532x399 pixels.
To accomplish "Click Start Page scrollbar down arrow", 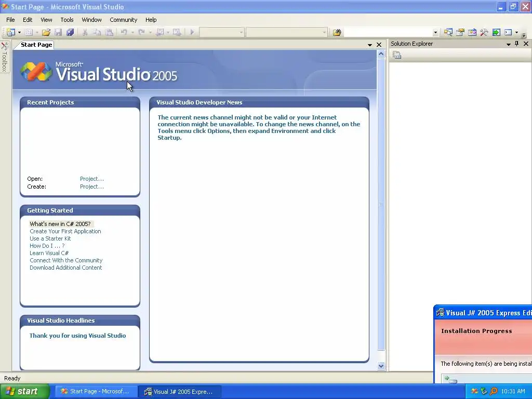I will pyautogui.click(x=381, y=366).
